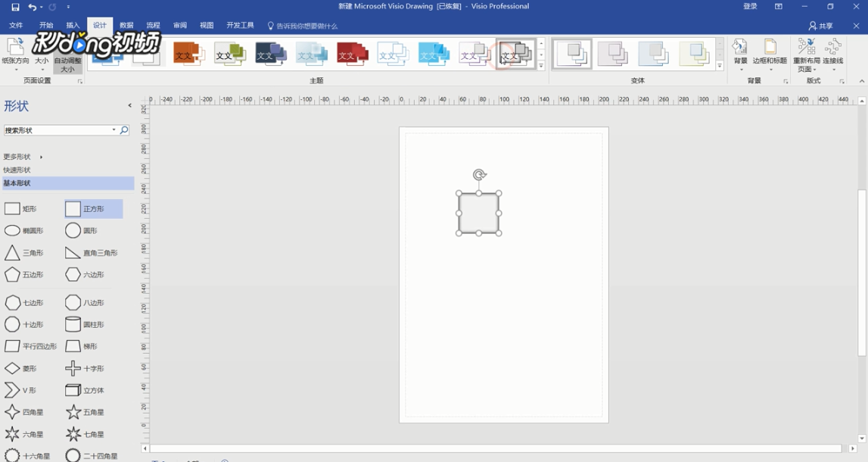The height and width of the screenshot is (462, 868).
Task: Switch to the 数据 ribbon tab
Action: (x=127, y=26)
